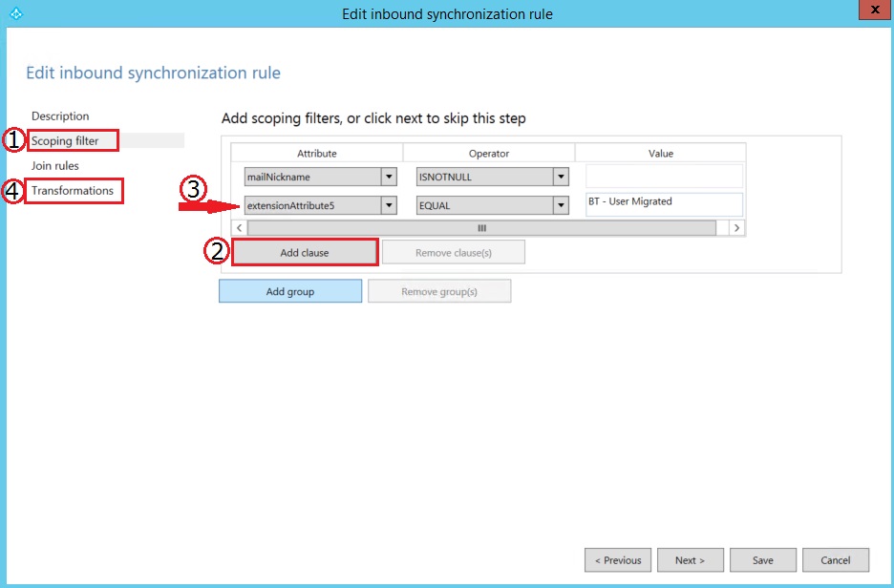
Task: Click the horizontal scrollbar thumb
Action: [x=481, y=228]
